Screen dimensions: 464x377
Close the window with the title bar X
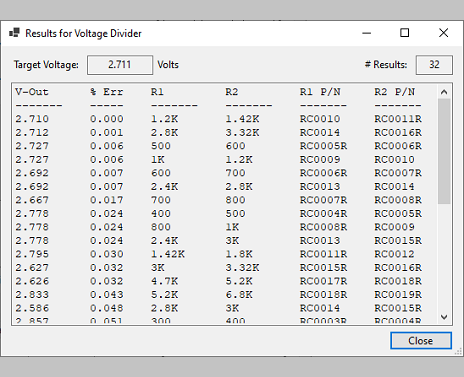(x=443, y=33)
